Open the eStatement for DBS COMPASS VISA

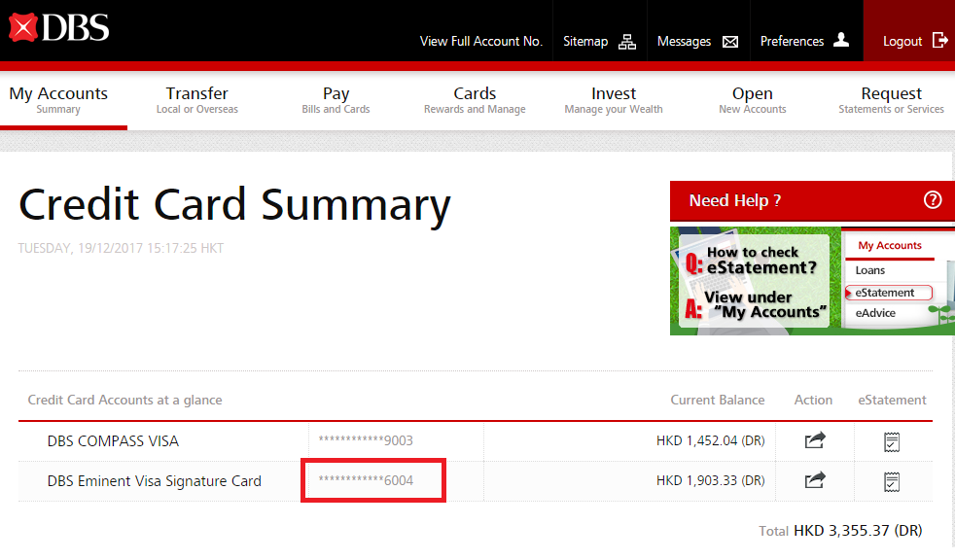[891, 441]
